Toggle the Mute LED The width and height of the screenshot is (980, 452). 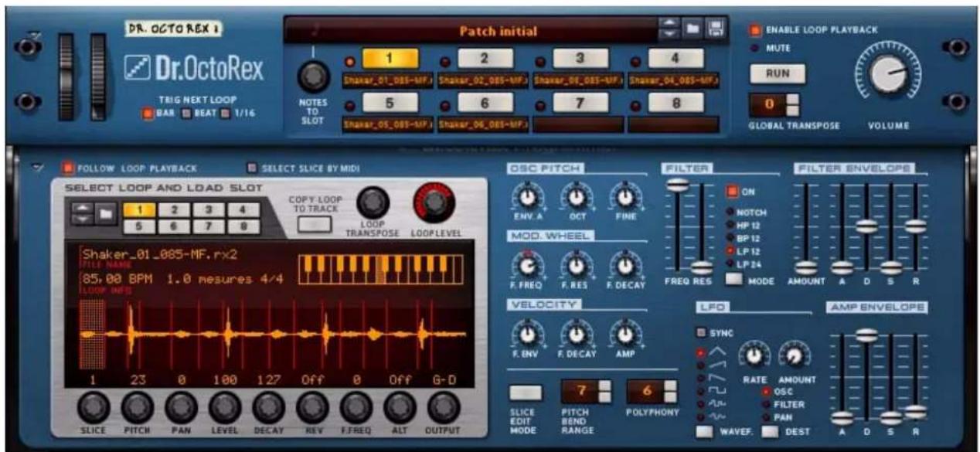point(756,48)
